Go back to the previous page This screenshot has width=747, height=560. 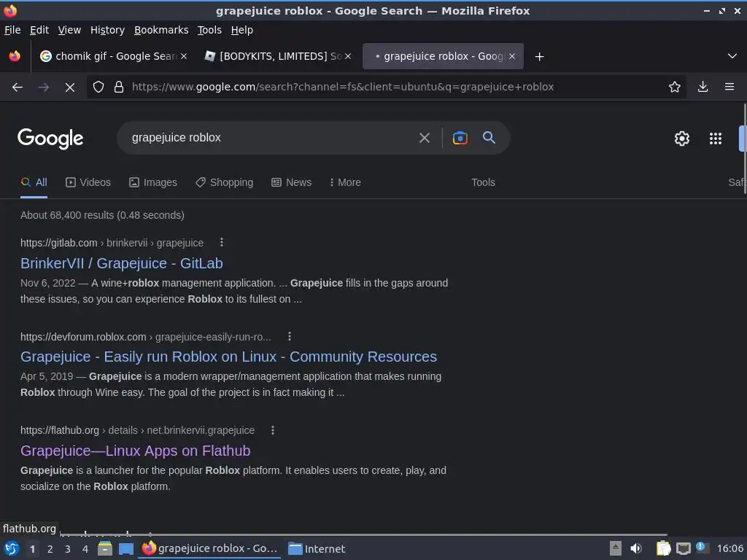pyautogui.click(x=18, y=87)
